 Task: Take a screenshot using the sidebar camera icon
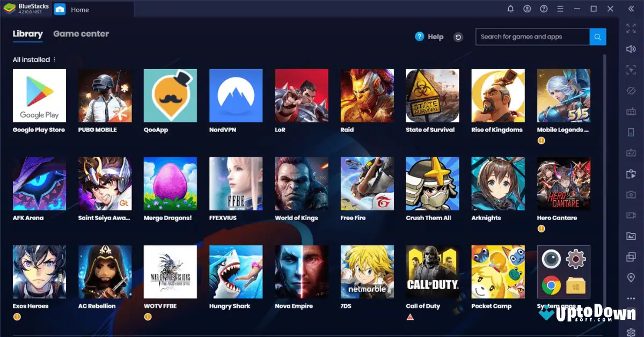(x=631, y=193)
